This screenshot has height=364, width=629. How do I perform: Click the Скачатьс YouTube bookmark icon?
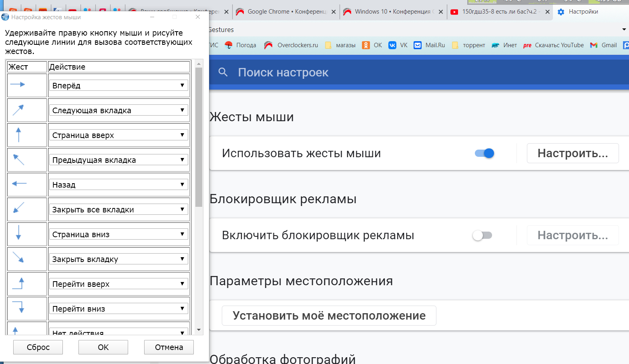click(527, 45)
